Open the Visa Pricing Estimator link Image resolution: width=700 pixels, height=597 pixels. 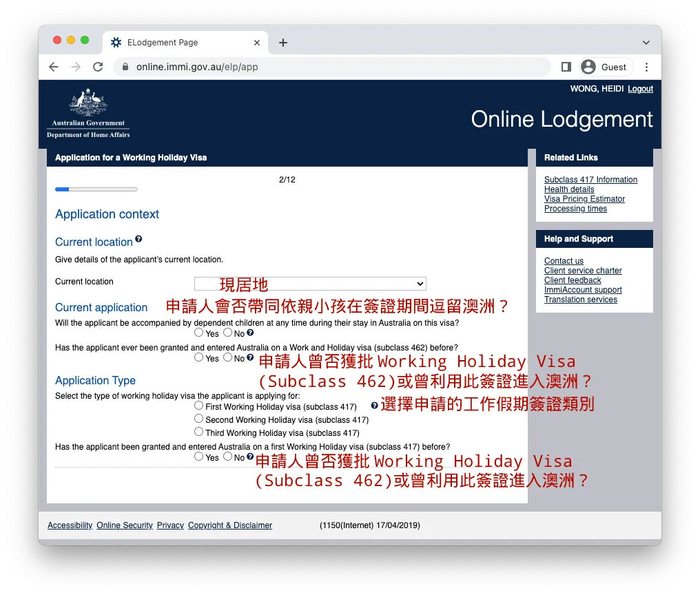(584, 199)
